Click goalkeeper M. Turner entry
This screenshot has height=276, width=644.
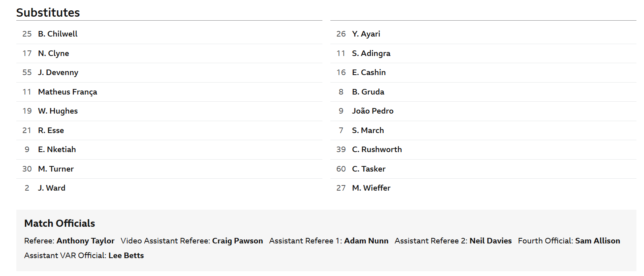click(x=169, y=169)
